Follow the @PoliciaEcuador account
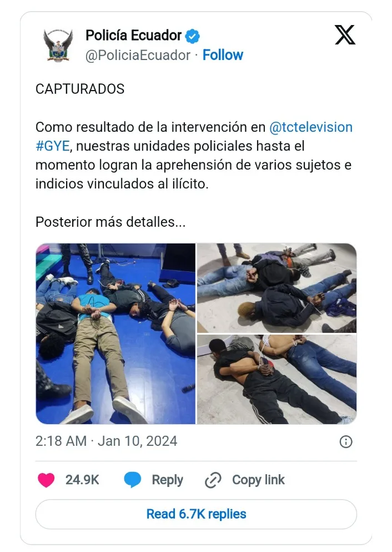392x552 pixels. [x=223, y=55]
